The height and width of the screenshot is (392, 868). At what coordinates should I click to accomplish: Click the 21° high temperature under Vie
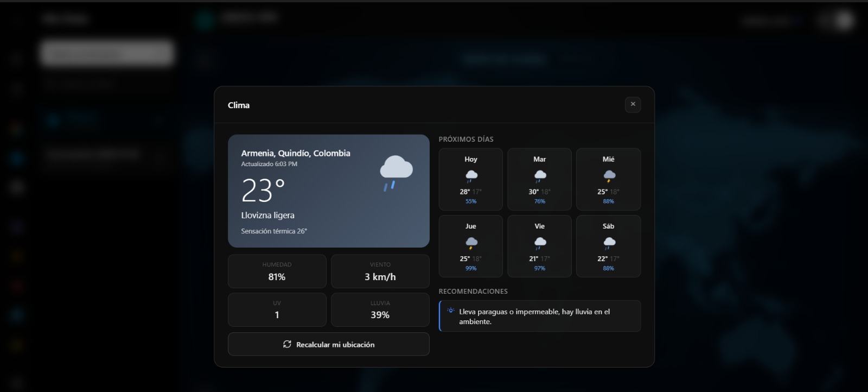click(534, 259)
